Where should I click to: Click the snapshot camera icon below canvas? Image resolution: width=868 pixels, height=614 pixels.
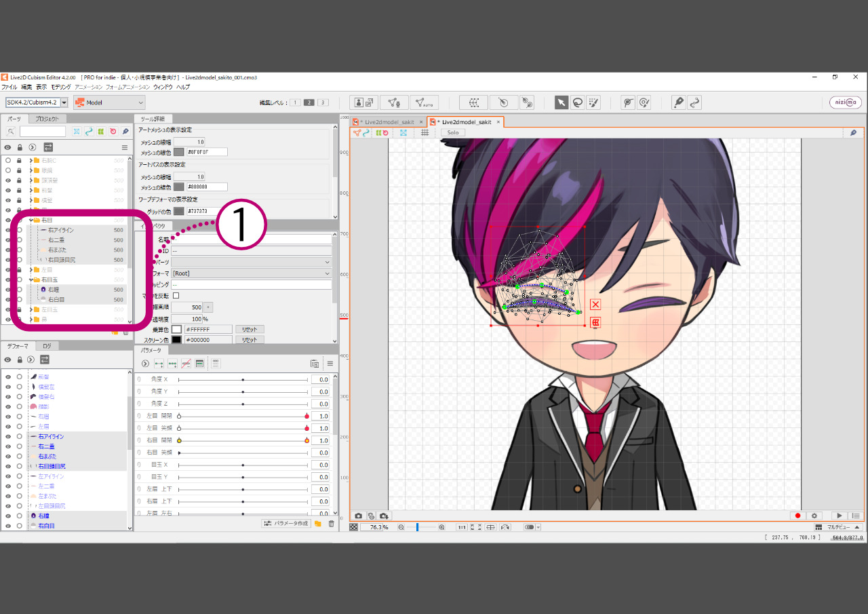(359, 516)
